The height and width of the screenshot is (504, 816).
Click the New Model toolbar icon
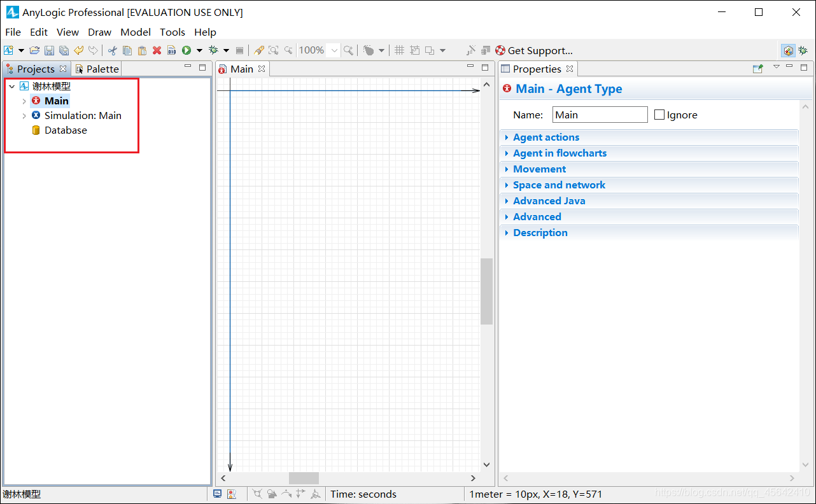coord(8,50)
